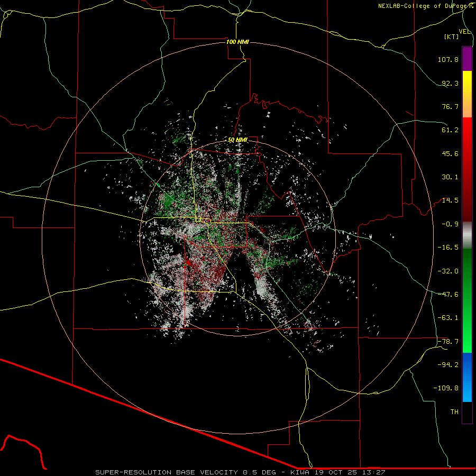This screenshot has height=476, width=476.
Task: Click the [KT] units label
Action: [x=452, y=37]
